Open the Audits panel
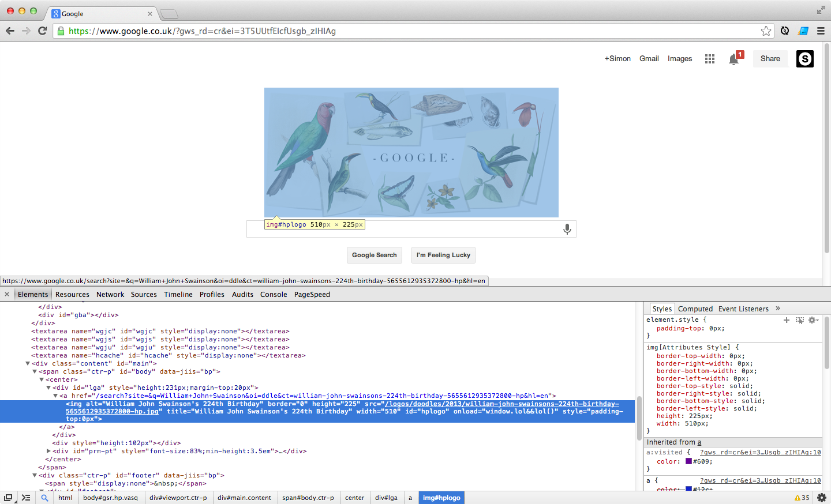 (242, 294)
